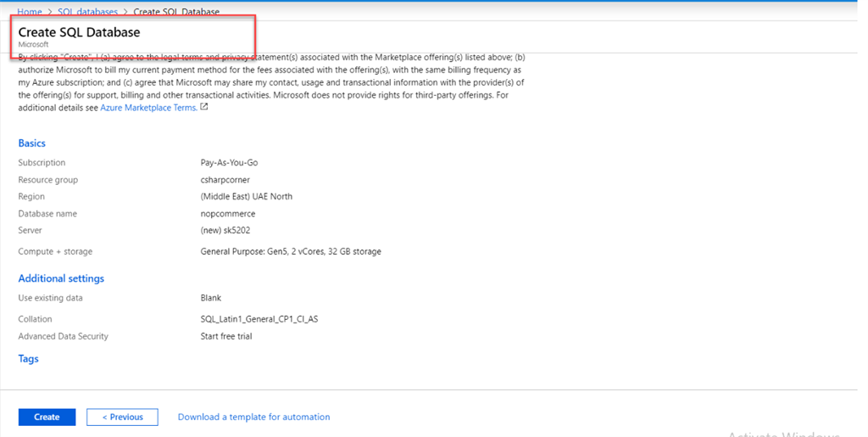Select the csharpcorner resource group value

coord(225,180)
